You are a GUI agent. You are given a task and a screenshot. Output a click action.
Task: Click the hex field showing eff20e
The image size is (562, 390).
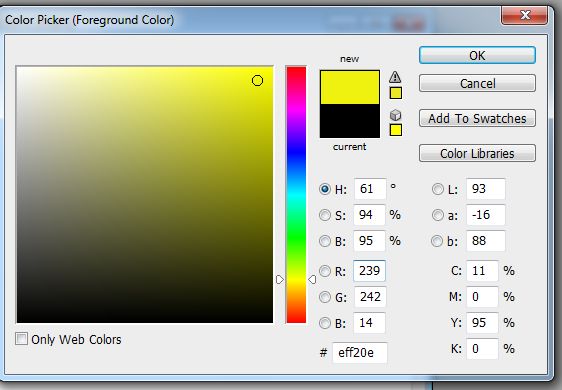point(359,353)
